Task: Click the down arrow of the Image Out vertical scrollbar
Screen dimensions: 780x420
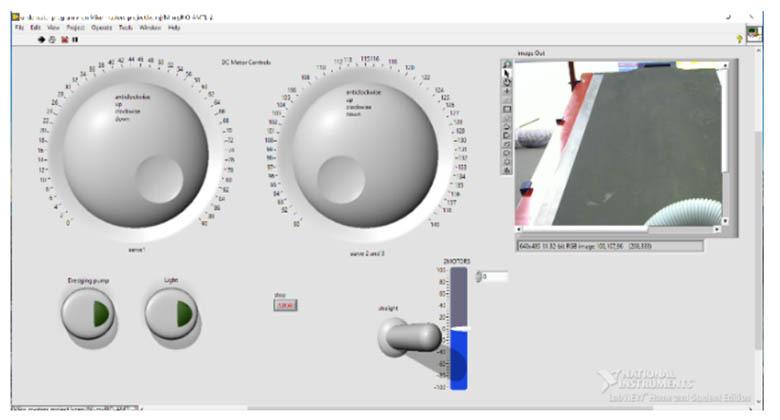Action: (x=725, y=221)
